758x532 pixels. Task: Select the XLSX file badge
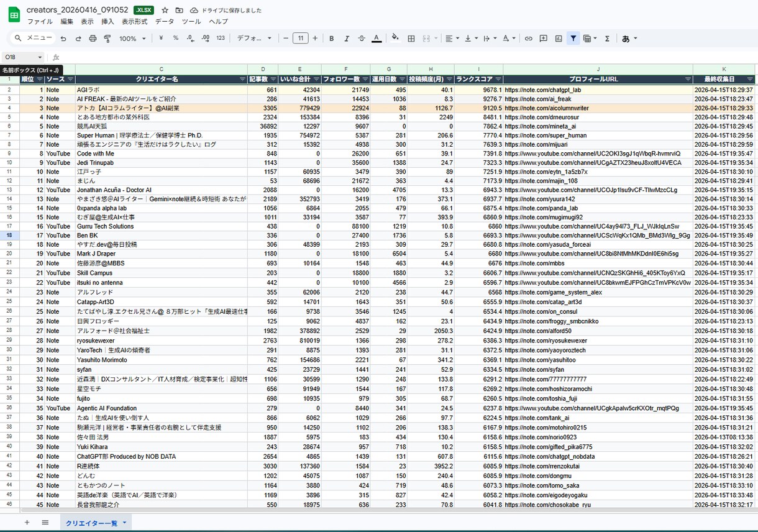click(x=144, y=10)
